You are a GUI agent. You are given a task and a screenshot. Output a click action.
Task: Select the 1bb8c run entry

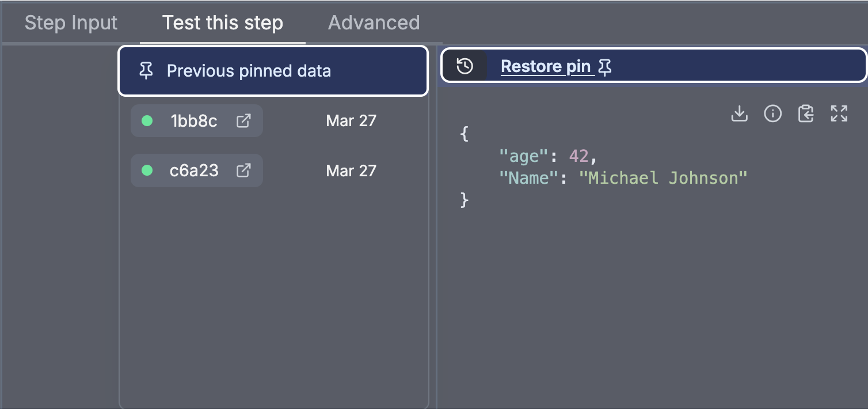[x=197, y=121]
